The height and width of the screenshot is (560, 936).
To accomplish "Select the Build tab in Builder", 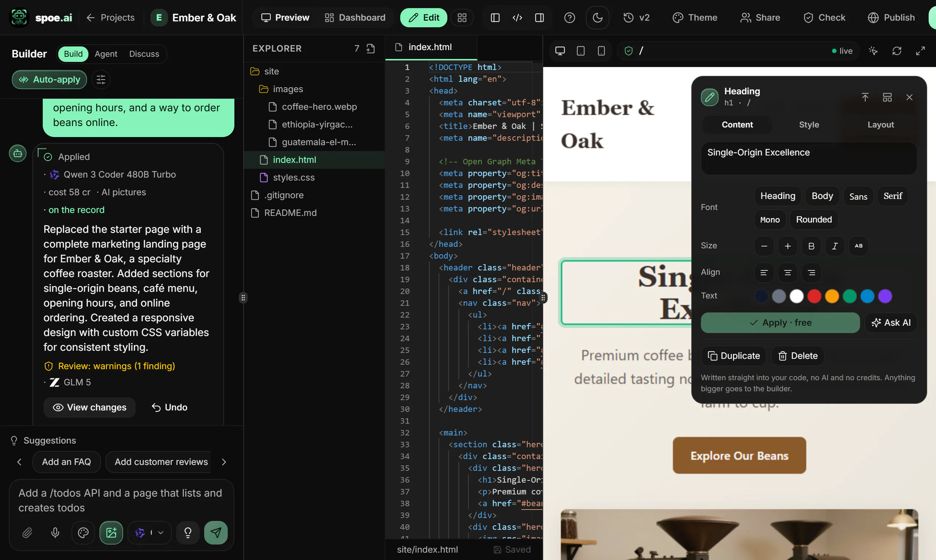I will [73, 53].
